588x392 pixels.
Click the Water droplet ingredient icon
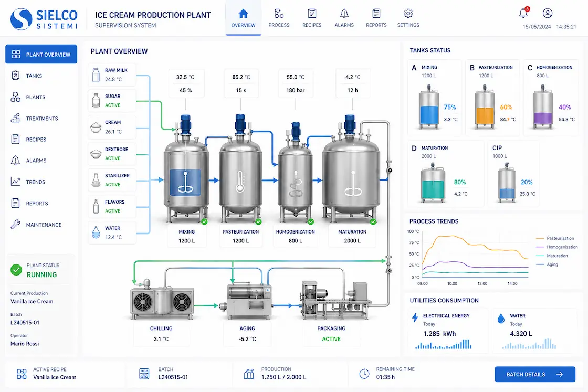coord(96,232)
